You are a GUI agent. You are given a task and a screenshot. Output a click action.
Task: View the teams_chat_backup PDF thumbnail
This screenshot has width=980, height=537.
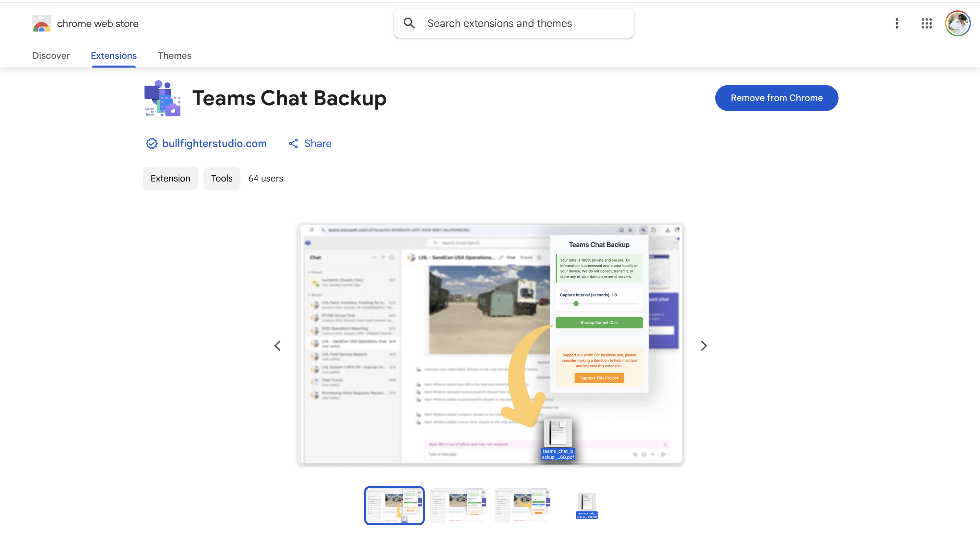(587, 506)
